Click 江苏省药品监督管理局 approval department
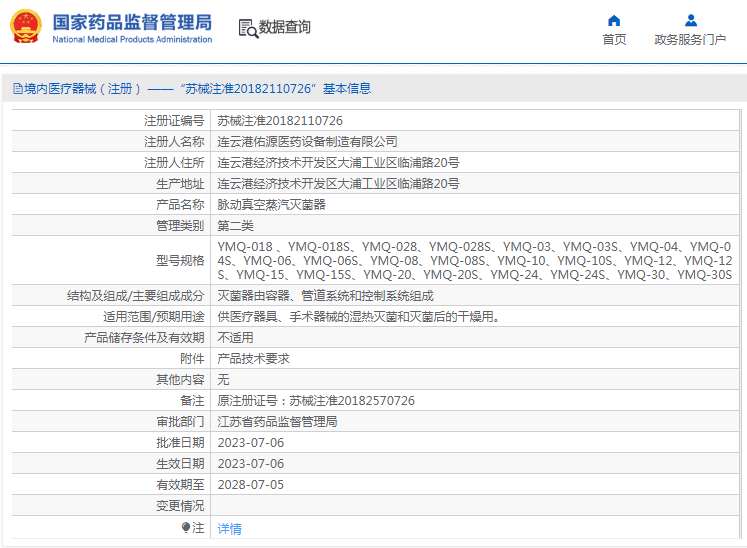The width and height of the screenshot is (747, 548). 277,422
